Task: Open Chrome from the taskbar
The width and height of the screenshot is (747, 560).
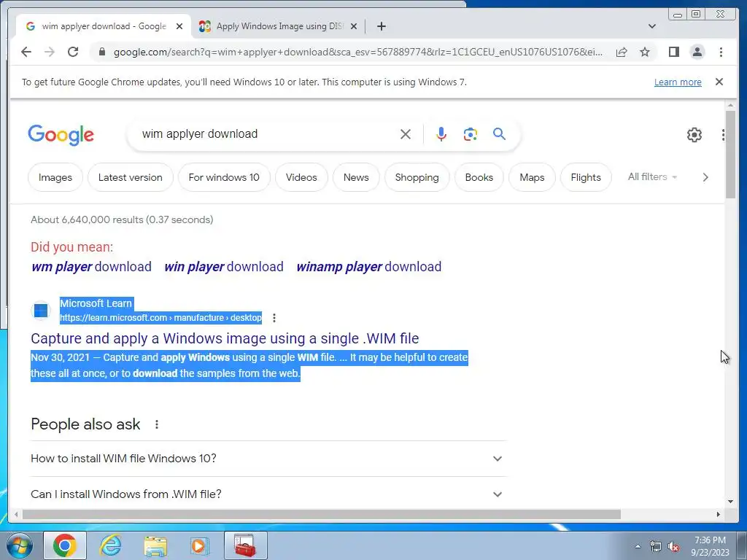Action: [x=65, y=545]
